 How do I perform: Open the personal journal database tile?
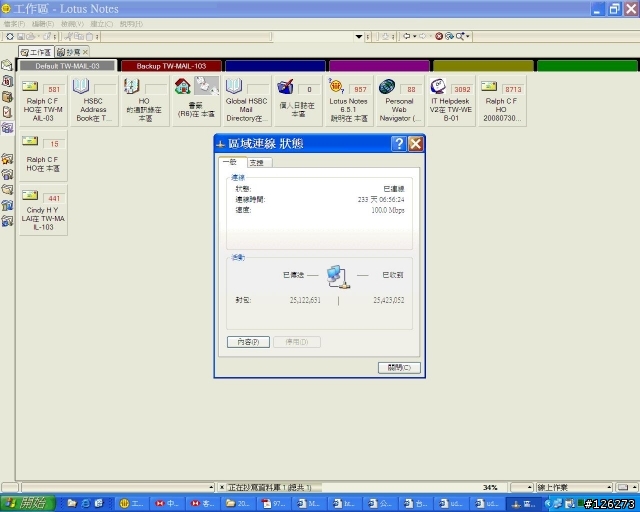(298, 101)
